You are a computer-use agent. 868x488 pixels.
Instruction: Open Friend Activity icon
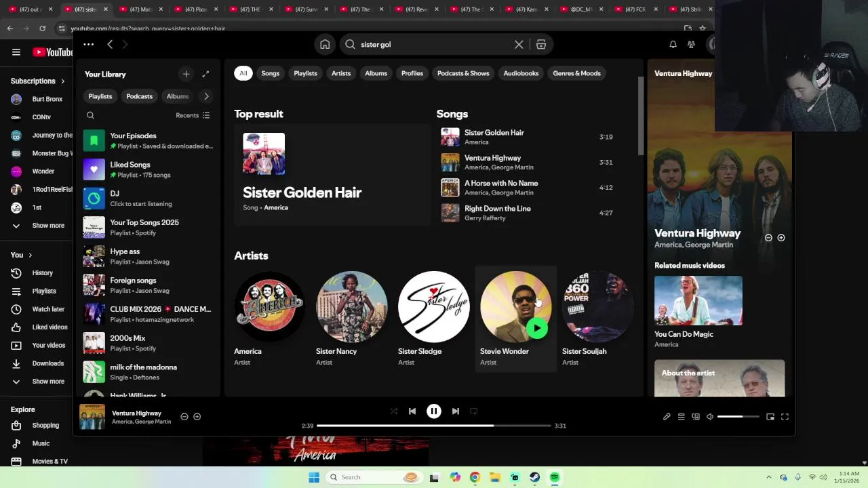pyautogui.click(x=691, y=44)
